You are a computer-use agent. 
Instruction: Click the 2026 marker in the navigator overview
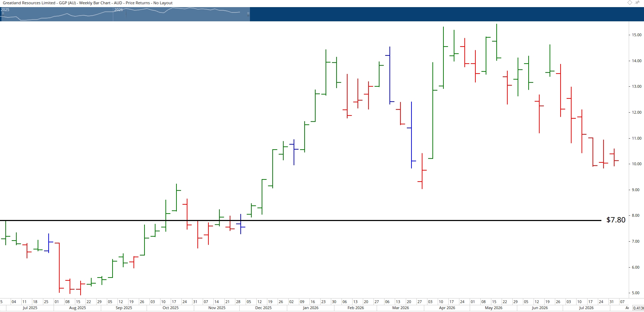pyautogui.click(x=119, y=10)
